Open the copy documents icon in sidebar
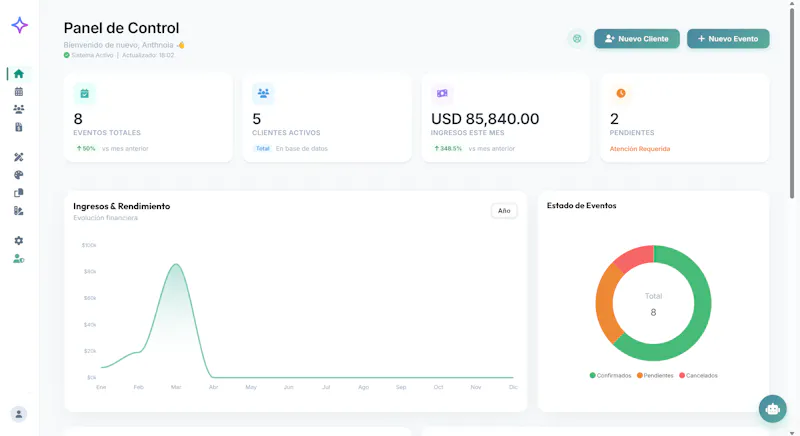Image resolution: width=800 pixels, height=436 pixels. click(x=19, y=193)
